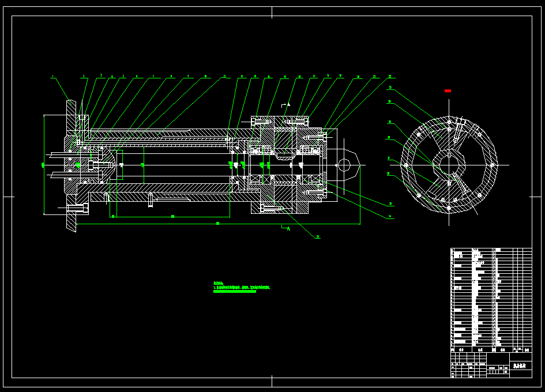Select the red rectangle above the circular view
545x392 pixels.
448,91
